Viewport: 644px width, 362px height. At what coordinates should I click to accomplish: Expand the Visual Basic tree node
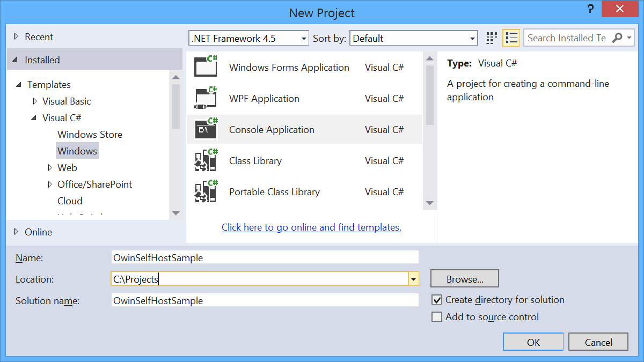tap(35, 101)
